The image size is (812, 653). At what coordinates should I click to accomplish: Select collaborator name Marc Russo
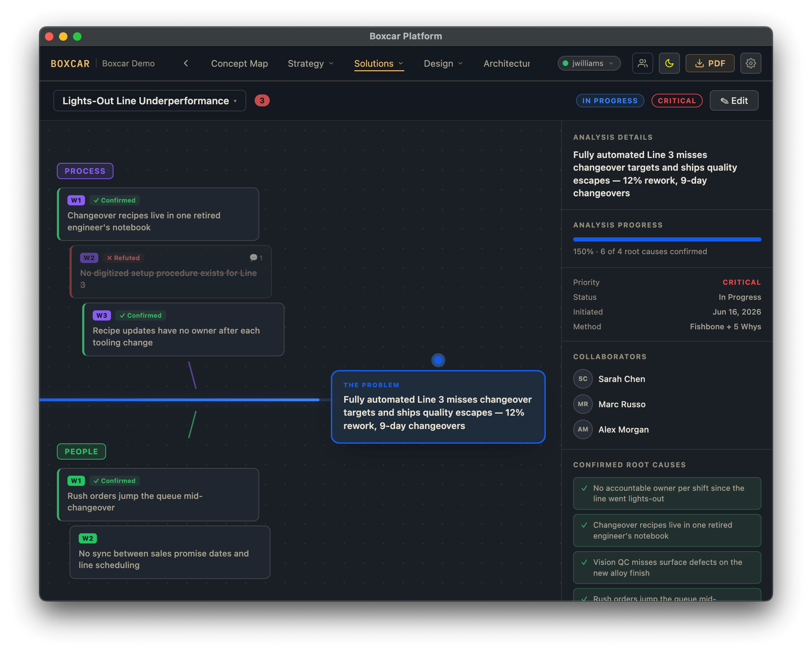pyautogui.click(x=622, y=404)
